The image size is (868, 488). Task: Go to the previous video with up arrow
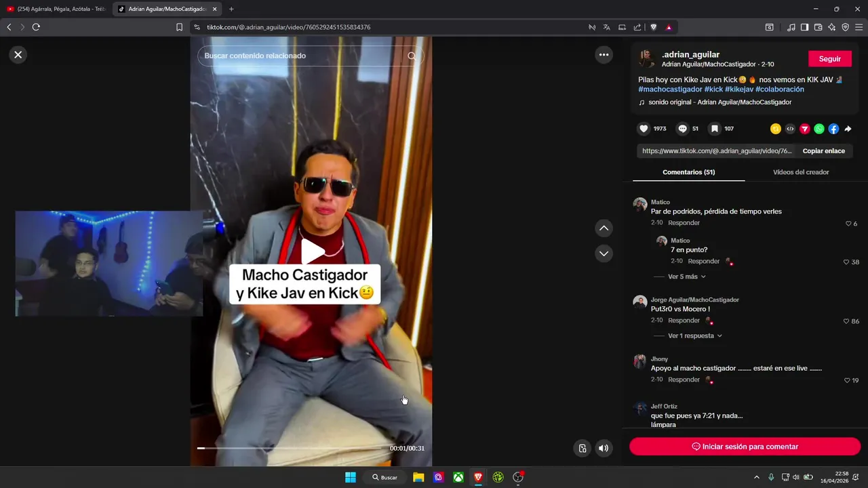604,228
